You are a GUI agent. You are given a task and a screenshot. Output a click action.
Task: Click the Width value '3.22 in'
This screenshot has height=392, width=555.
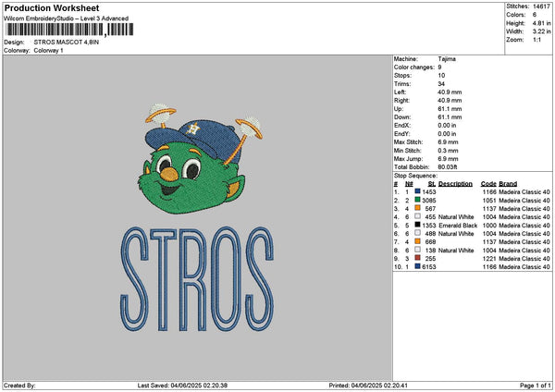tap(541, 31)
